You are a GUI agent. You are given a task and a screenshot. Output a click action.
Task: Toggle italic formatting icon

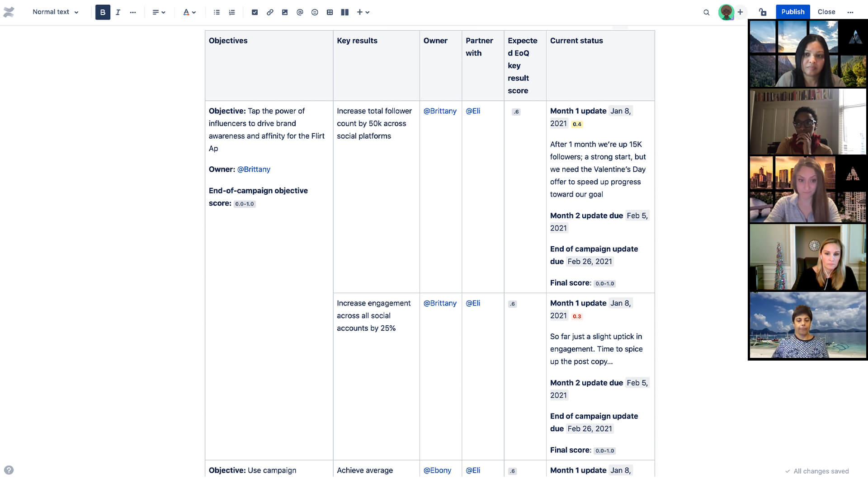click(x=118, y=12)
